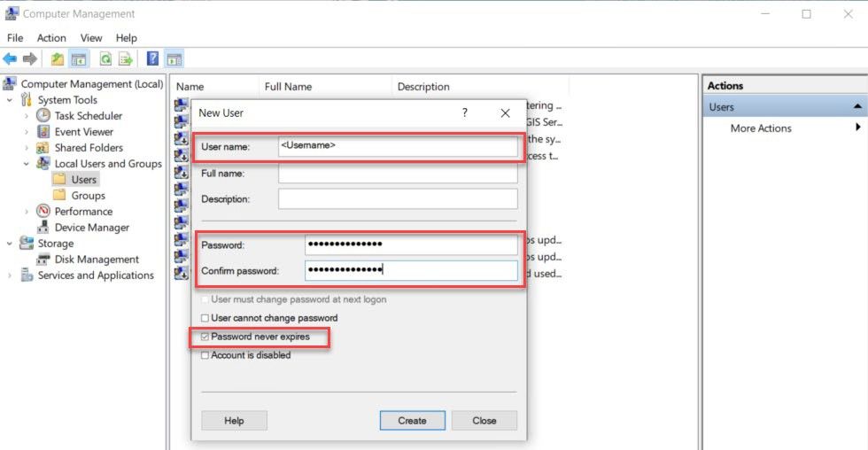Click the Password input field
The height and width of the screenshot is (450, 868).
click(x=411, y=244)
